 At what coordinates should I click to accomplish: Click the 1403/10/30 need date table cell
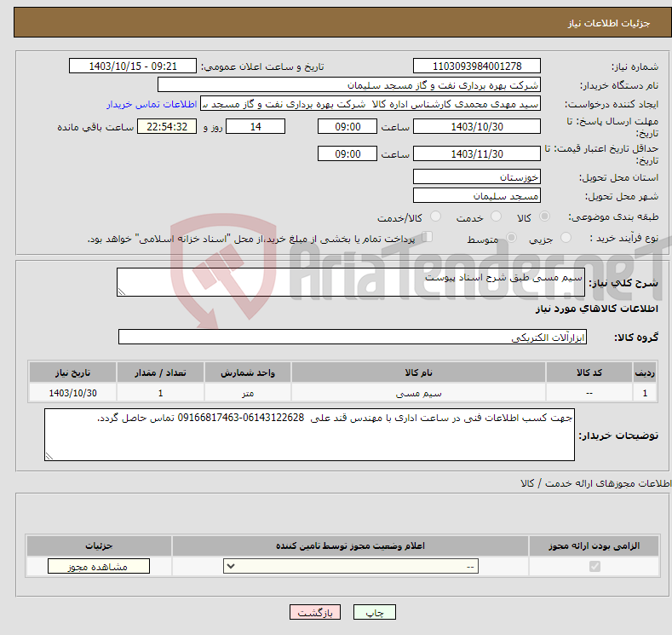(x=72, y=393)
